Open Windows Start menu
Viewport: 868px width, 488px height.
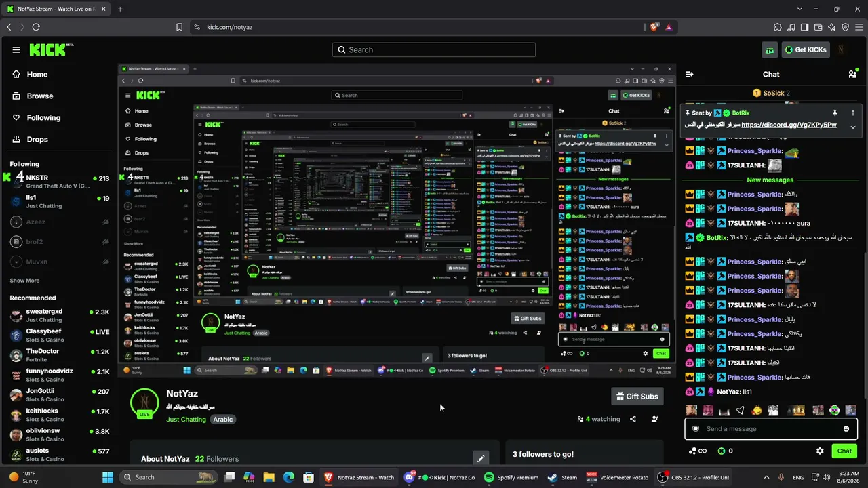[x=108, y=477]
